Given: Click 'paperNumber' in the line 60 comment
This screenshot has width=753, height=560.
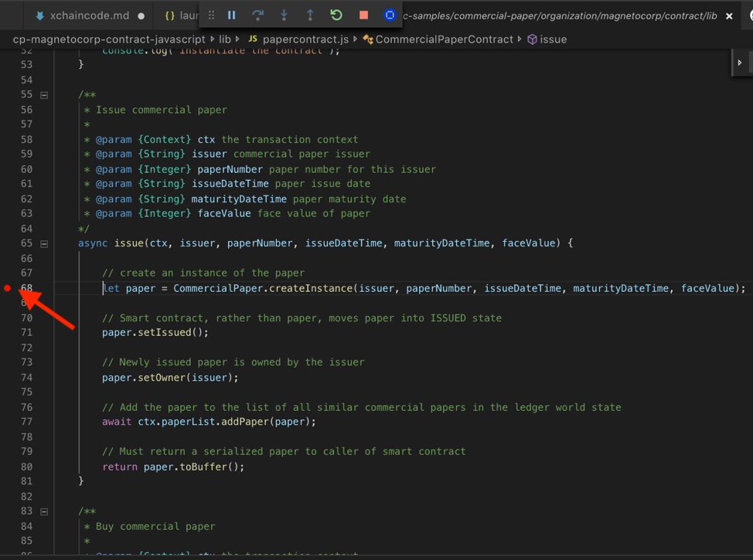Looking at the screenshot, I should tap(230, 169).
